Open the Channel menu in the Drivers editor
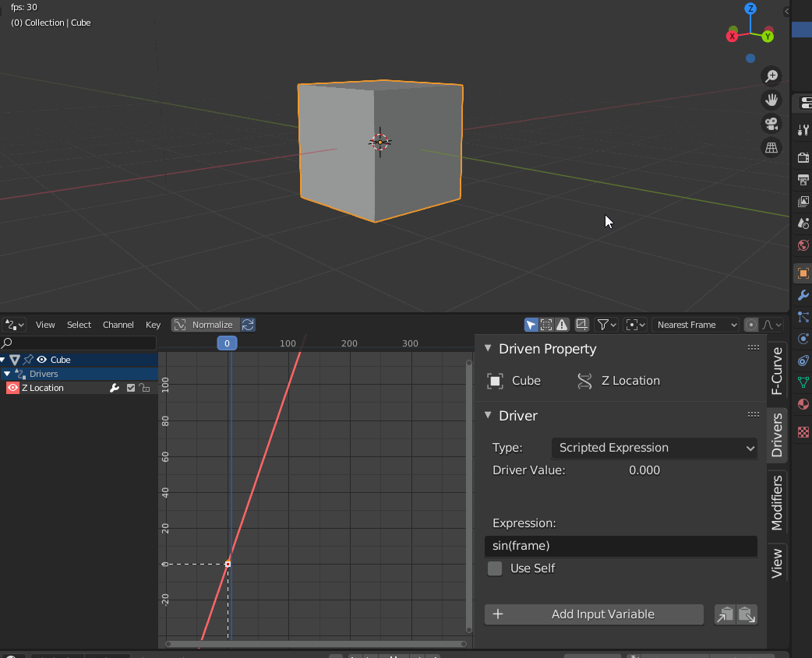 118,325
